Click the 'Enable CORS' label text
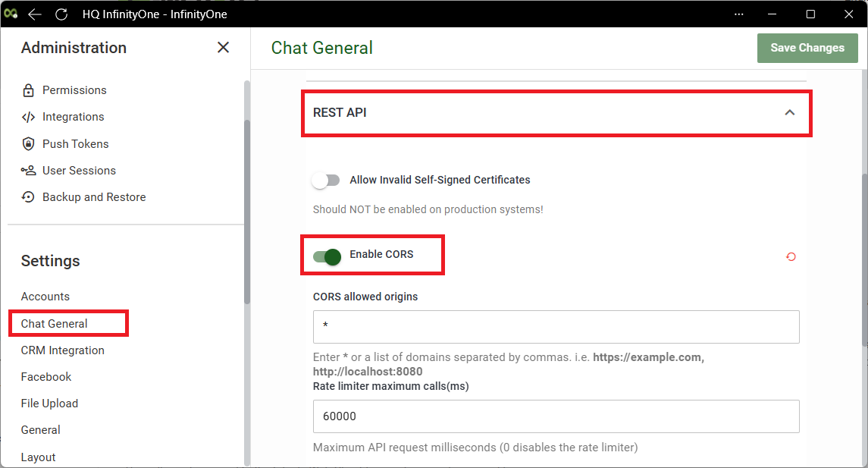 [381, 254]
